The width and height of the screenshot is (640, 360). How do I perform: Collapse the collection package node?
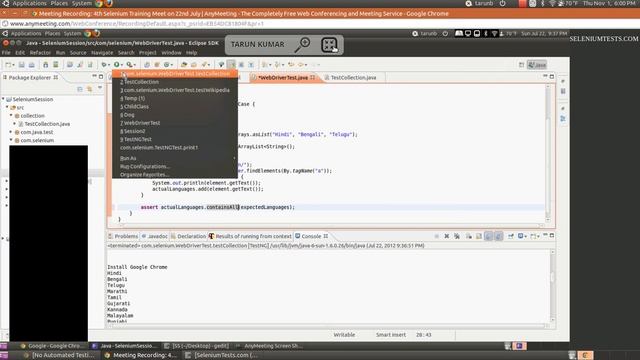11,116
